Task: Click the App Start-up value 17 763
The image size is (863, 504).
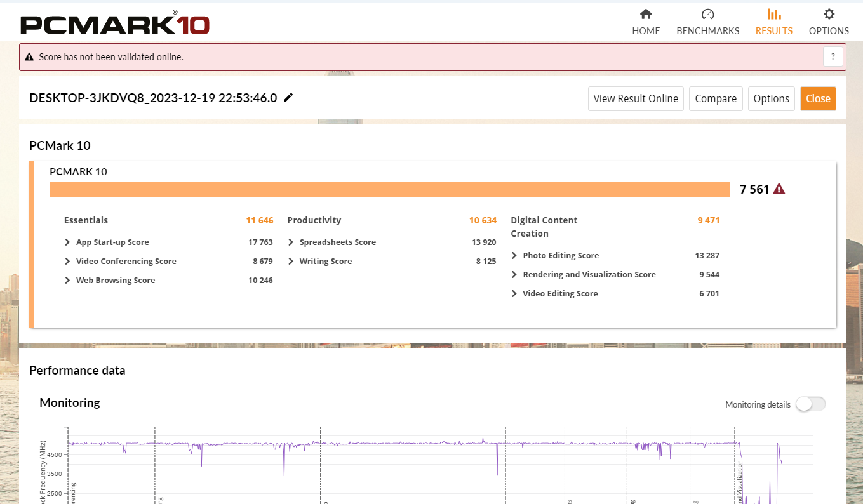Action: click(260, 242)
